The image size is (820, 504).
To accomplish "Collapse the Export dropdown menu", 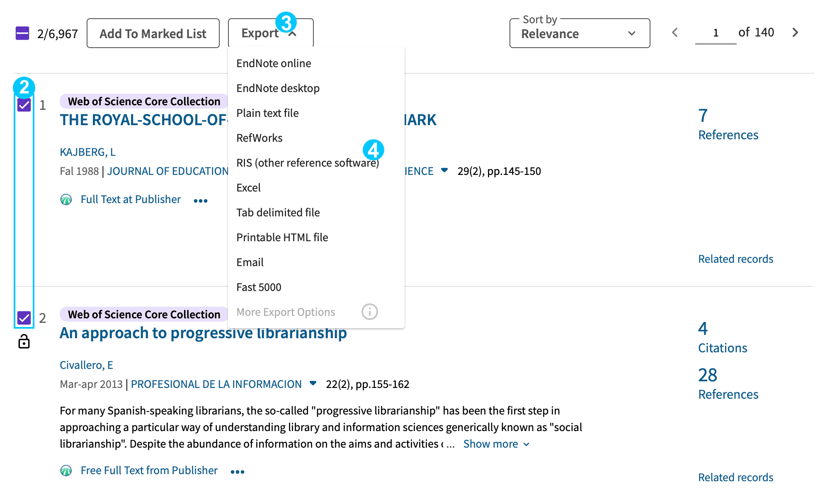I will (x=271, y=33).
